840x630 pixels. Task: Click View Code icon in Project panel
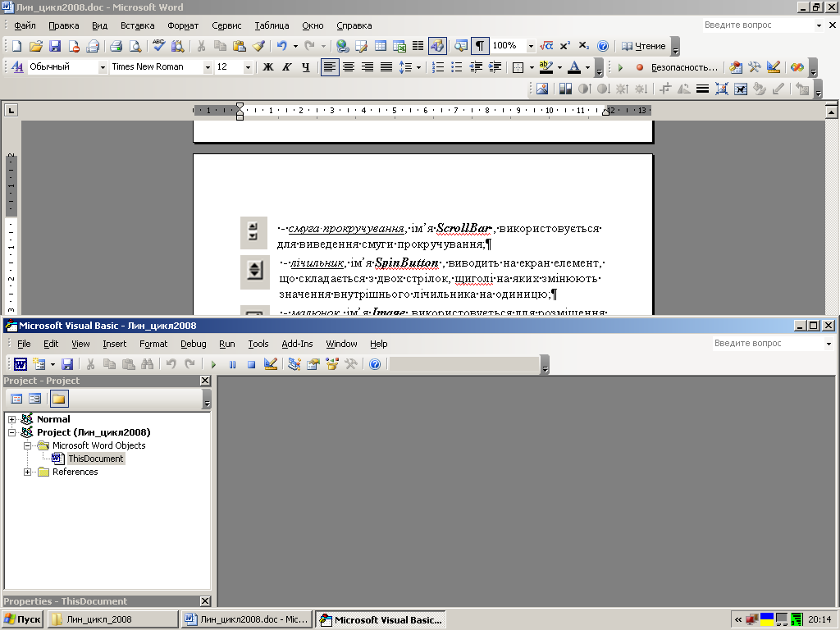[16, 399]
